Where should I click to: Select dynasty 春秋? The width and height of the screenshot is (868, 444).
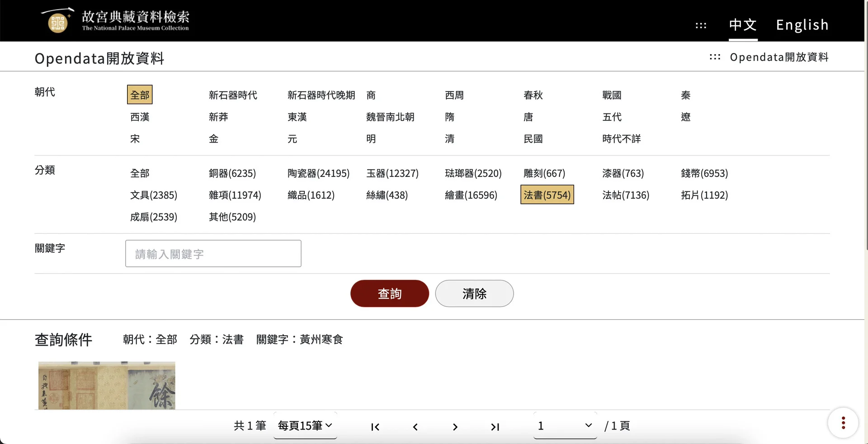(533, 95)
